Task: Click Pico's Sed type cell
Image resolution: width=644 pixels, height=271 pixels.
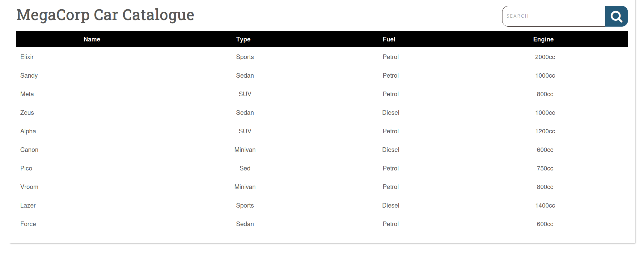Action: pos(245,168)
